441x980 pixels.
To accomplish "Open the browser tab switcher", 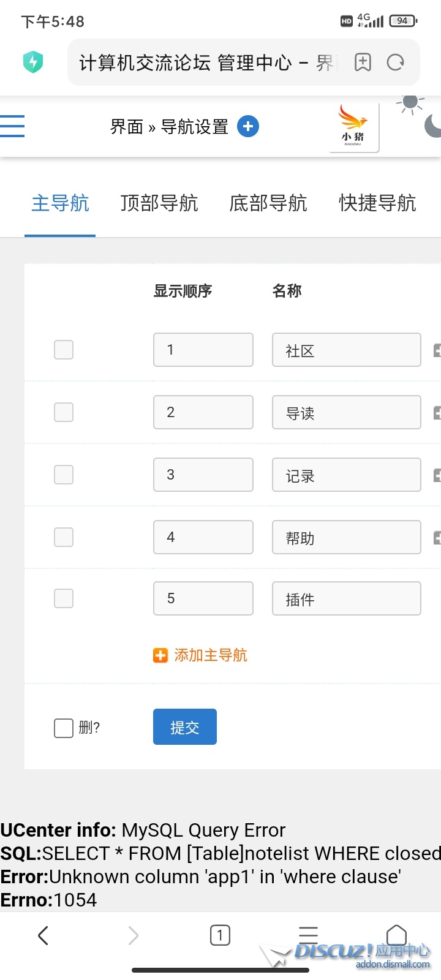I will [x=220, y=935].
